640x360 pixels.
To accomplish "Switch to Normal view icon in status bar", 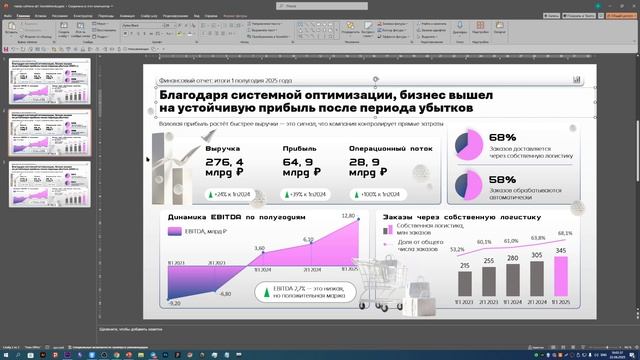I will pos(553,347).
